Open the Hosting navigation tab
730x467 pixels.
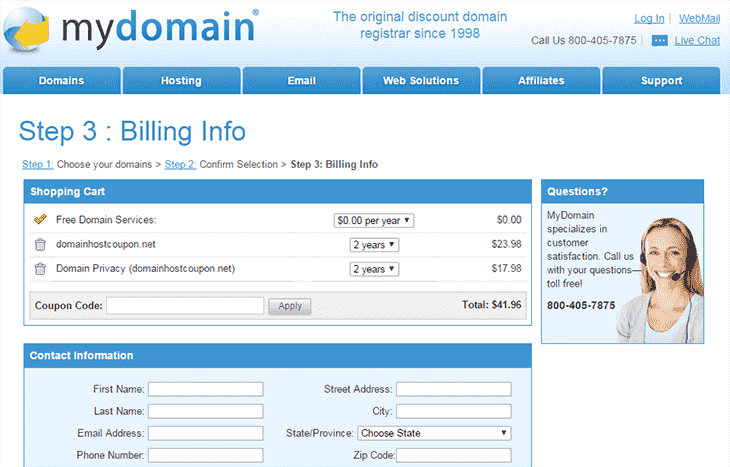182,81
